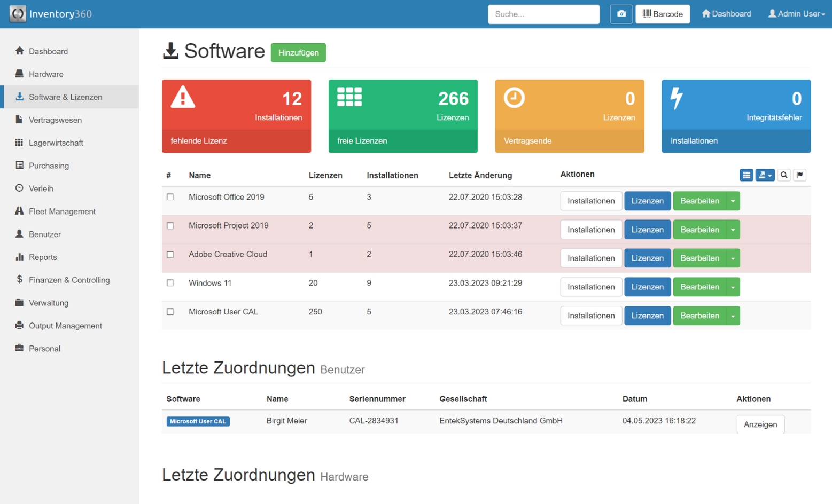
Task: Click the list view icon above table
Action: coord(746,175)
